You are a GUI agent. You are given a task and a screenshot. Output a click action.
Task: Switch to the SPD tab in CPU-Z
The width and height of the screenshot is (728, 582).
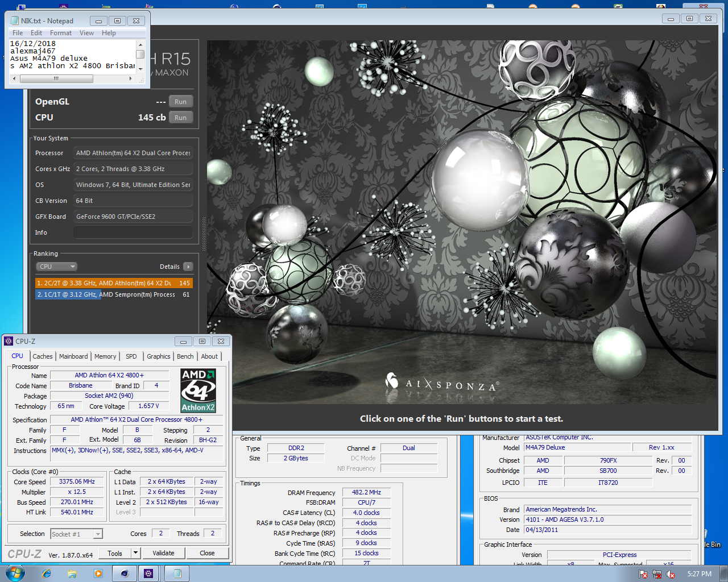pyautogui.click(x=131, y=356)
